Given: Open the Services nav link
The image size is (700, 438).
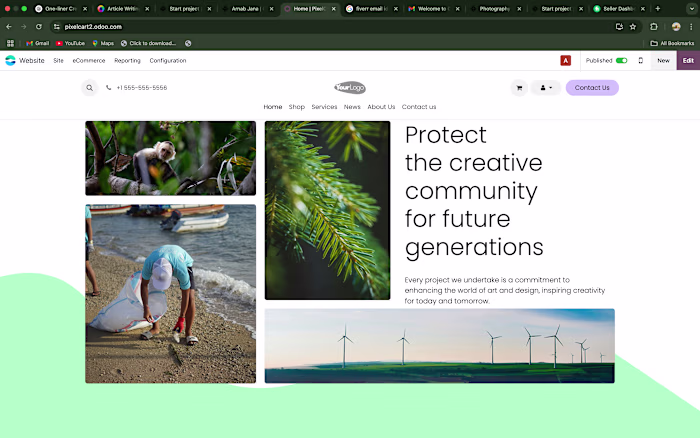Looking at the screenshot, I should tap(324, 107).
